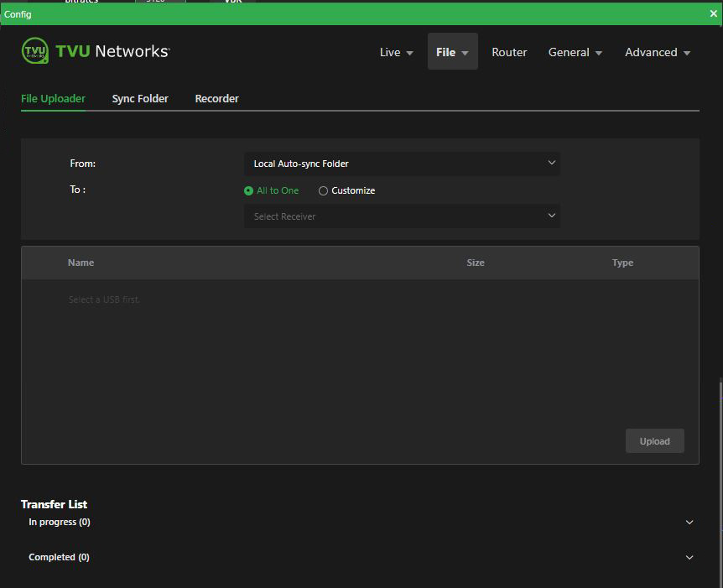Switch to the Sync Folder tab
723x588 pixels.
[140, 98]
